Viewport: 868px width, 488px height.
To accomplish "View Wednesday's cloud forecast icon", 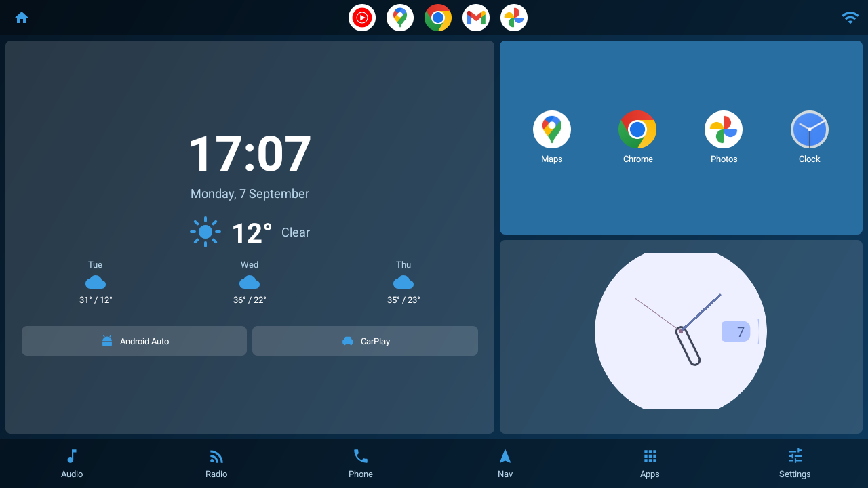I will [250, 282].
